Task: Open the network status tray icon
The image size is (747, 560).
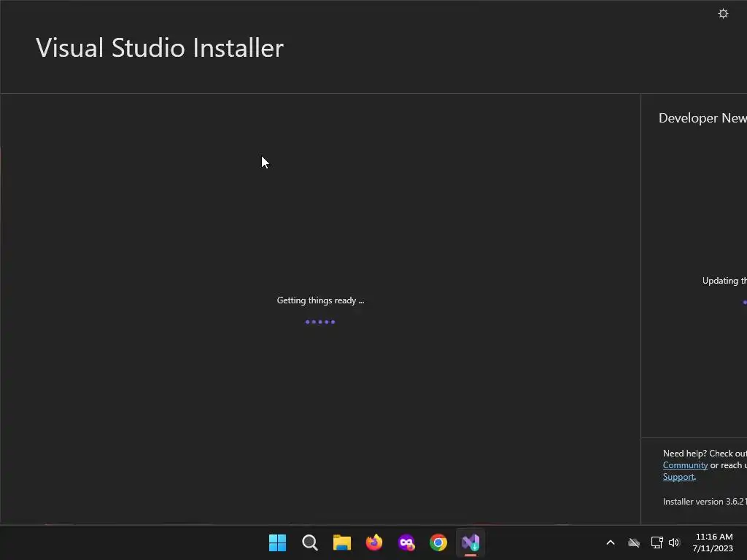Action: point(657,542)
